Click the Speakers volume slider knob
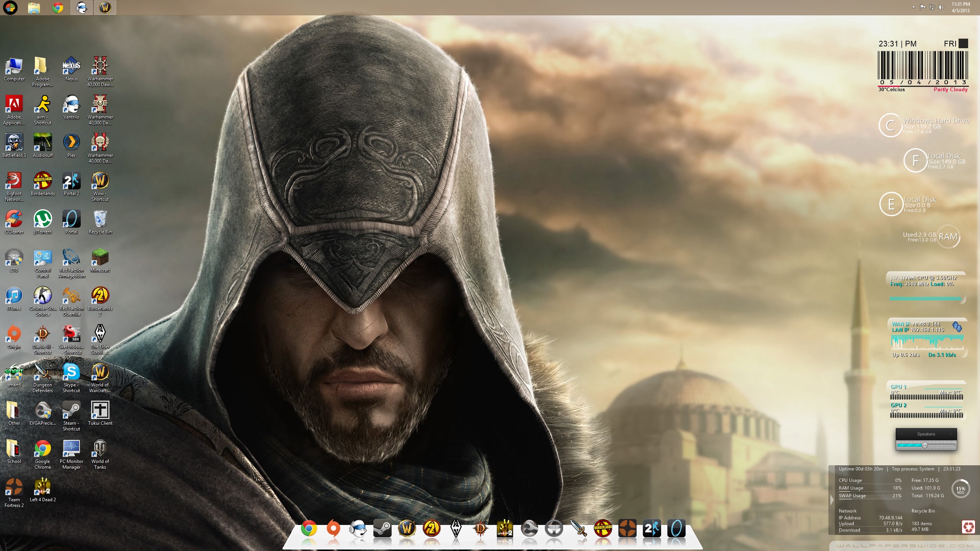This screenshot has width=980, height=551. (924, 445)
